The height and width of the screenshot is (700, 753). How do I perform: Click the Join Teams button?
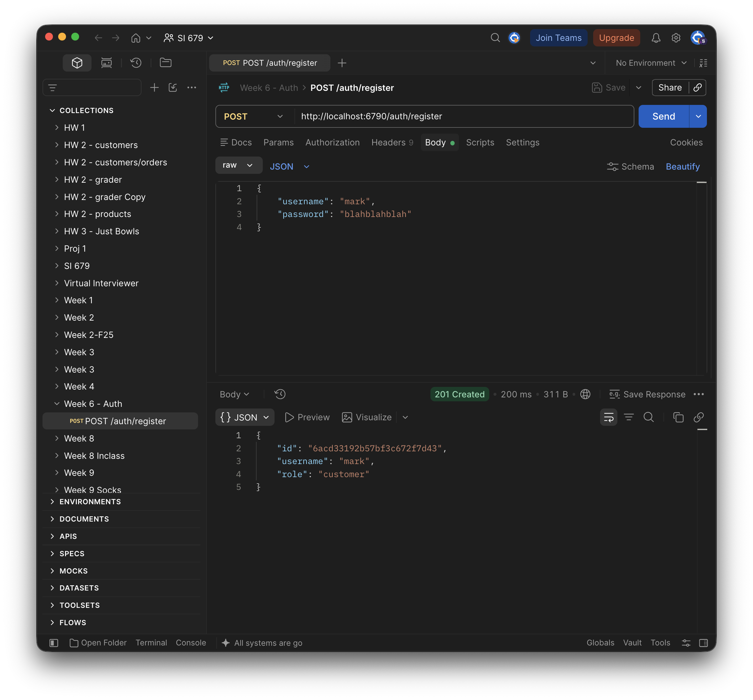coord(558,38)
